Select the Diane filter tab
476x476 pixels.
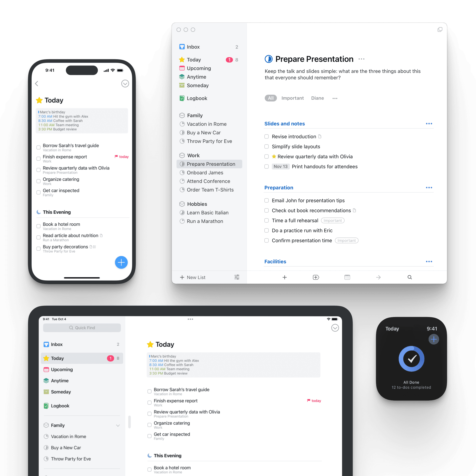pyautogui.click(x=317, y=98)
